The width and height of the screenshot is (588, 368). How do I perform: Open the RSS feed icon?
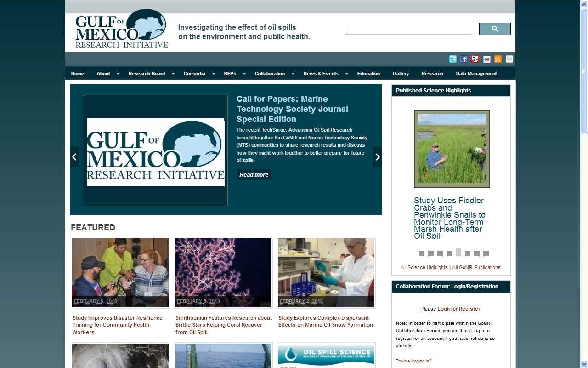click(x=498, y=59)
